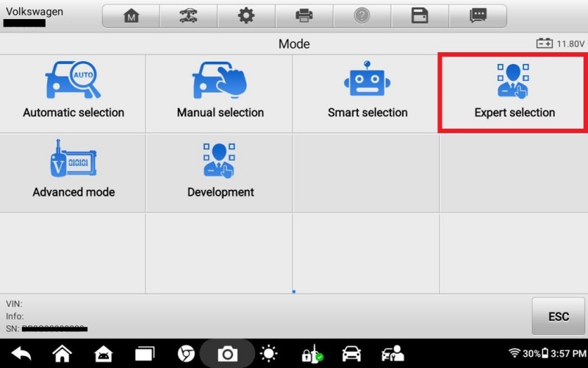Choose Manual selection mode

click(x=220, y=92)
